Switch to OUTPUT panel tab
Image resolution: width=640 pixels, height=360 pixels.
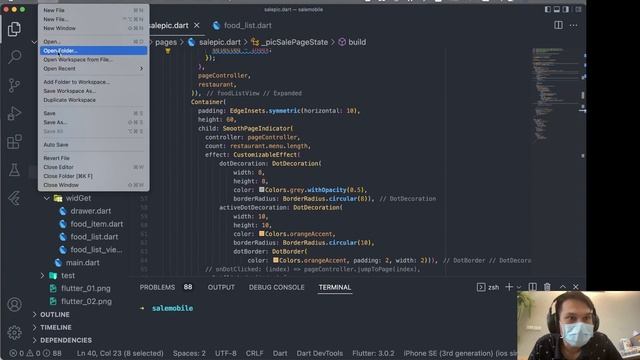(x=221, y=287)
